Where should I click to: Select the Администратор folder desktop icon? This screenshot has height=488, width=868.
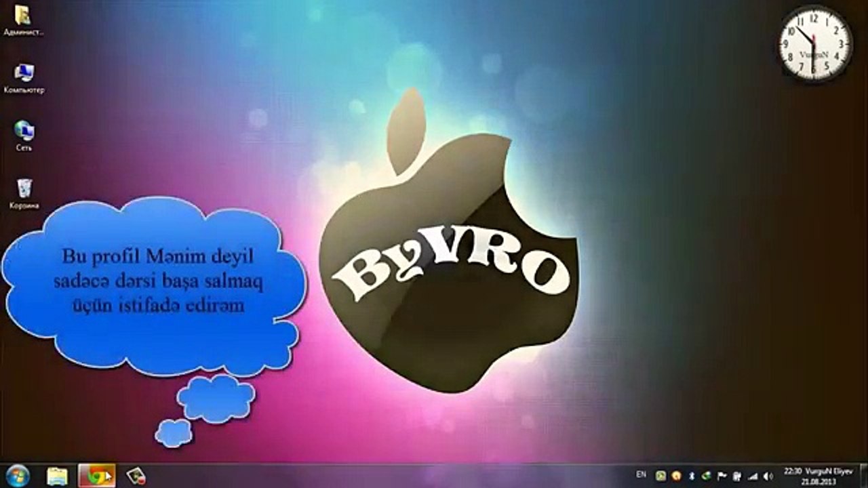tap(23, 20)
